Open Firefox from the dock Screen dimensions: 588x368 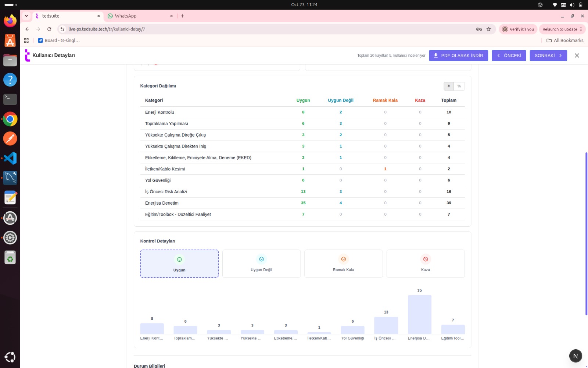click(x=10, y=20)
